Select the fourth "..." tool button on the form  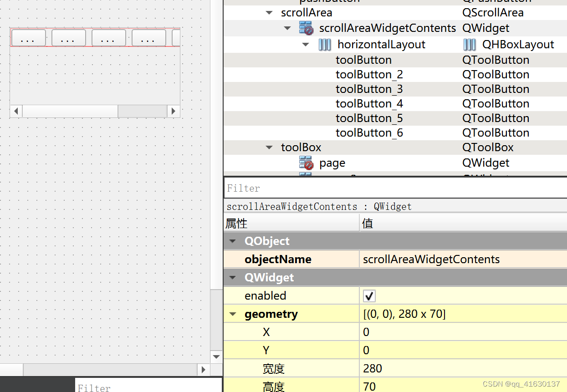(x=148, y=38)
